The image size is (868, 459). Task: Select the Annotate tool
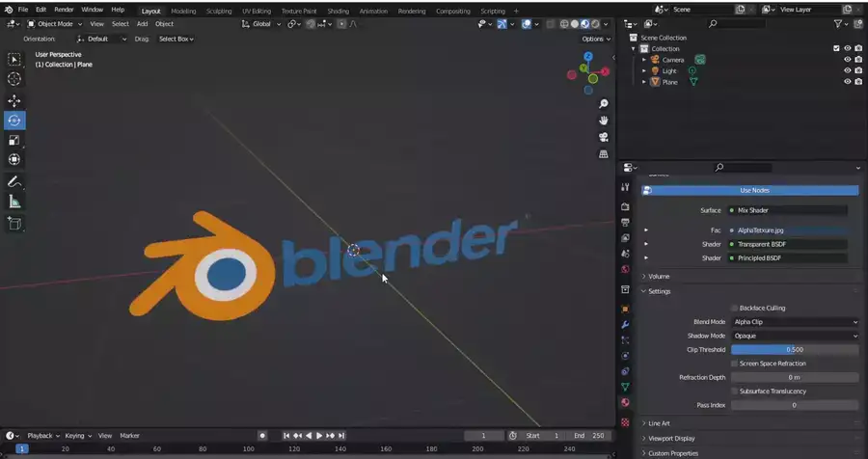pyautogui.click(x=14, y=181)
